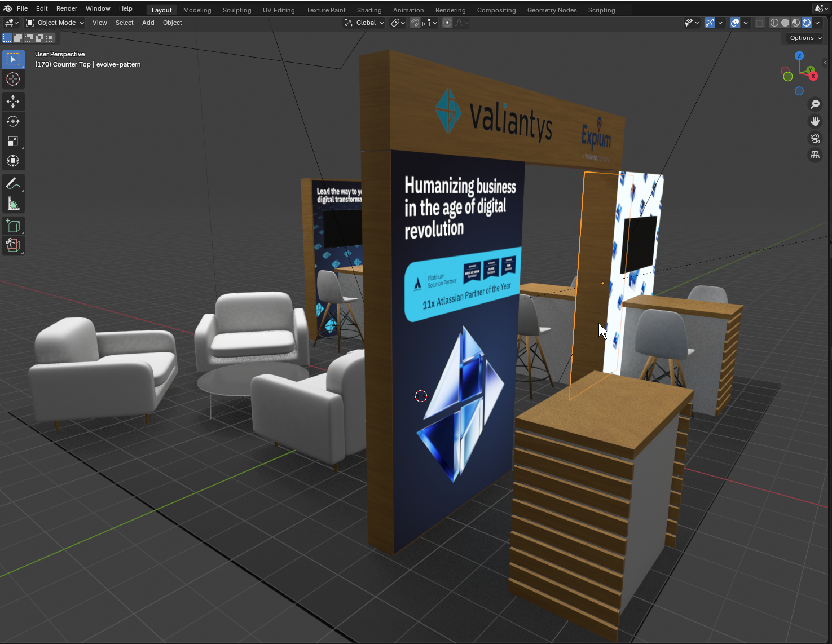Expand the Options dropdown

805,38
